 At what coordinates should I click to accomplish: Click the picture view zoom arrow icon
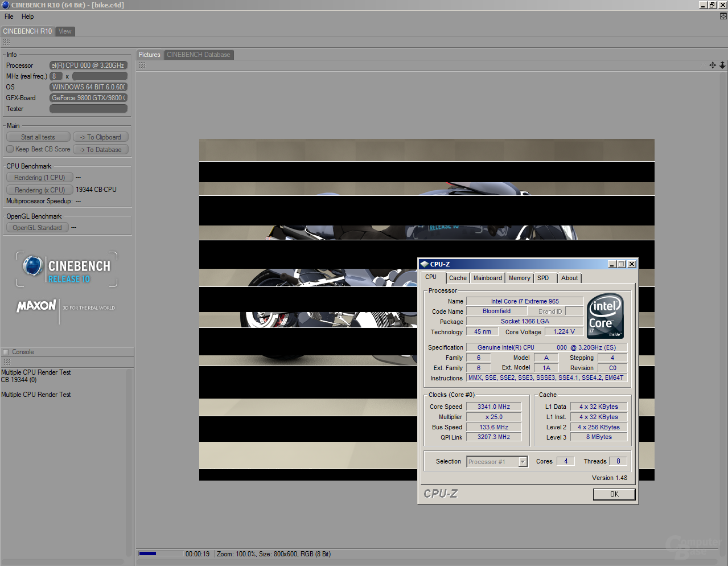[722, 65]
